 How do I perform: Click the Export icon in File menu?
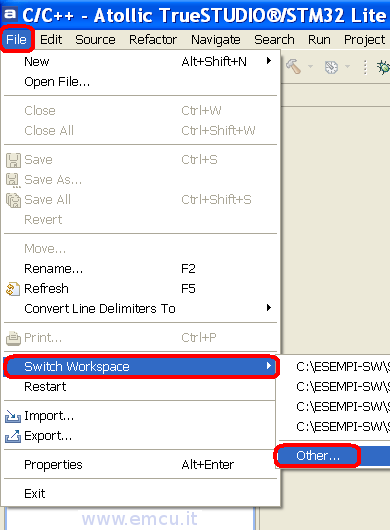(13, 436)
